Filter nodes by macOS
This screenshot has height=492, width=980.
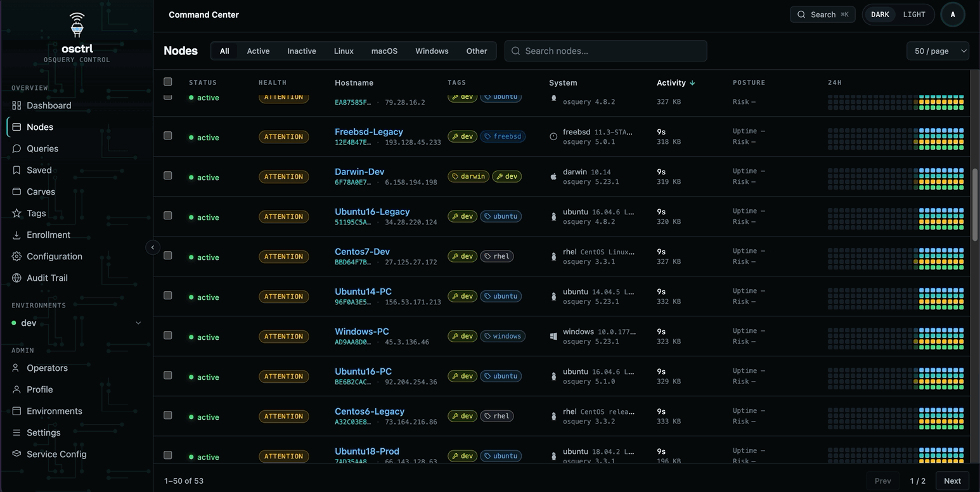384,51
